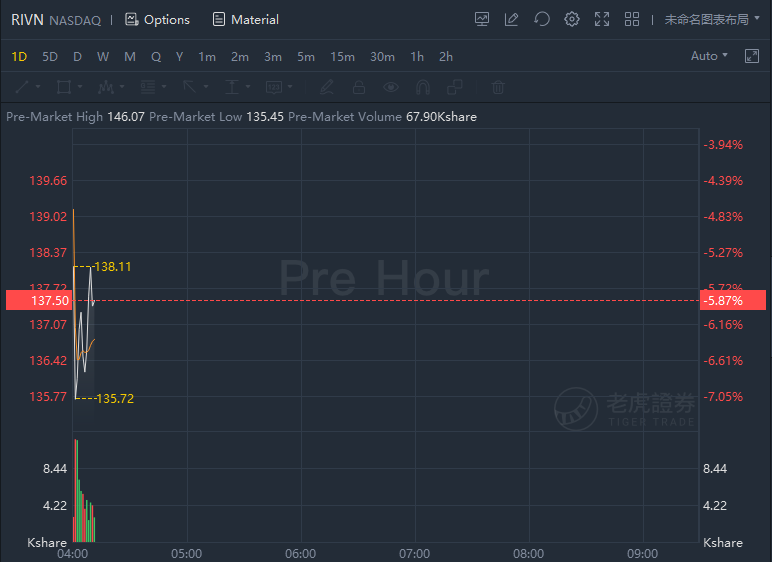Click the -5.87% change label
Image resolution: width=772 pixels, height=562 pixels.
[733, 300]
